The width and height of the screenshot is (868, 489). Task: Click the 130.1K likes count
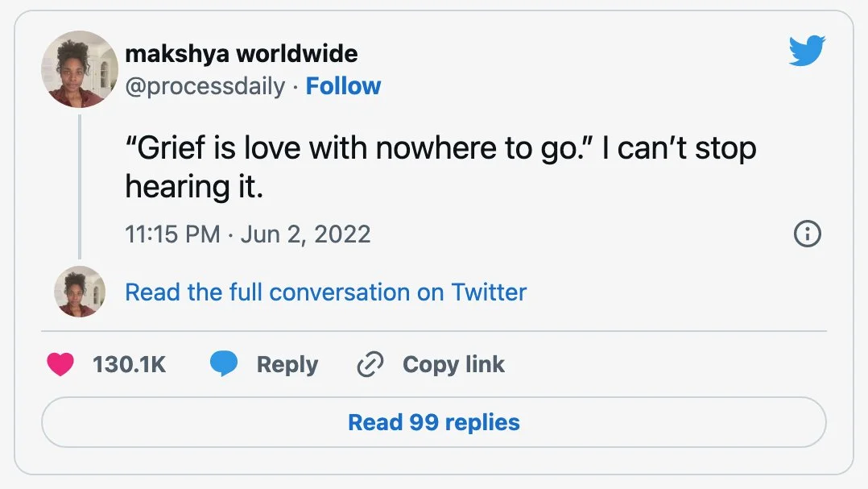tap(129, 365)
